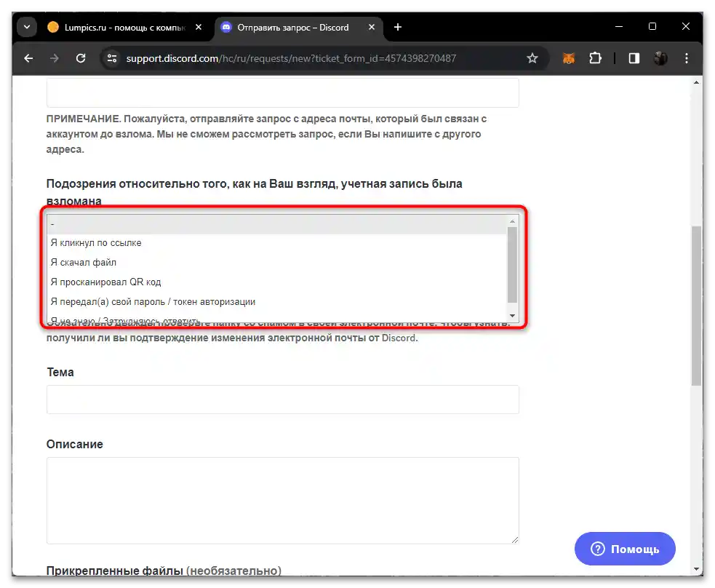Click the page scrollbar up arrow
Screen dimensions: 715x588
(x=696, y=82)
